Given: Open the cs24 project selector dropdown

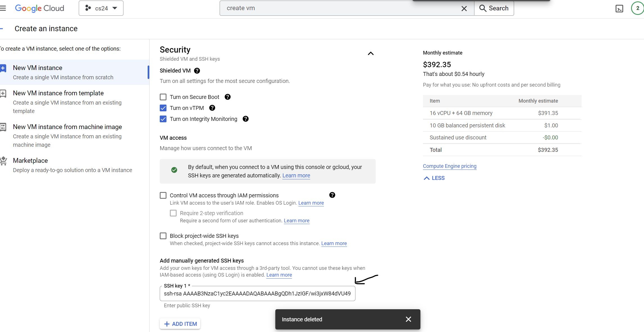Looking at the screenshot, I should (101, 8).
